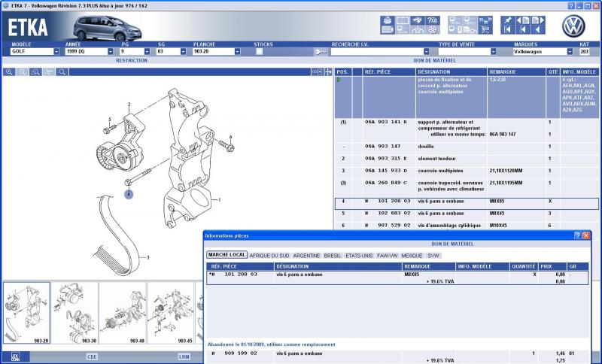Expand the SG dropdown

coord(183,51)
